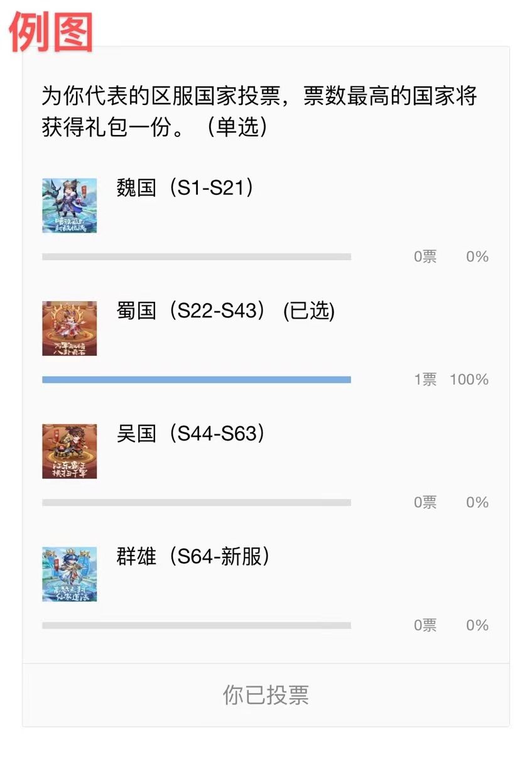Click the 0票 vote count for 魏国
The width and height of the screenshot is (532, 758).
[425, 256]
